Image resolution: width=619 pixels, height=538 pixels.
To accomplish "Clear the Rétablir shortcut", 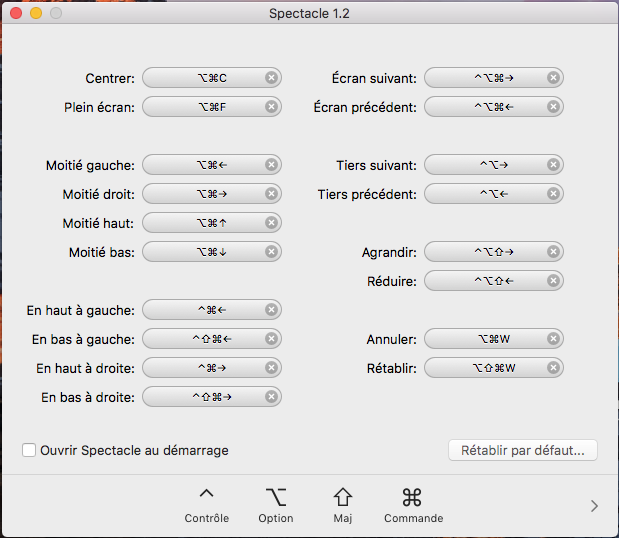I will [553, 368].
